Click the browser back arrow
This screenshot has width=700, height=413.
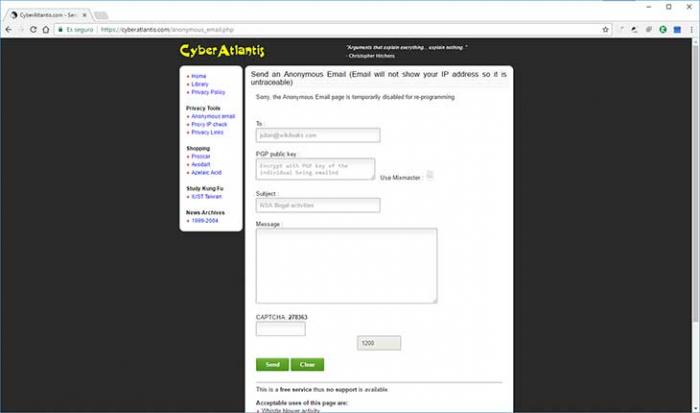point(8,29)
